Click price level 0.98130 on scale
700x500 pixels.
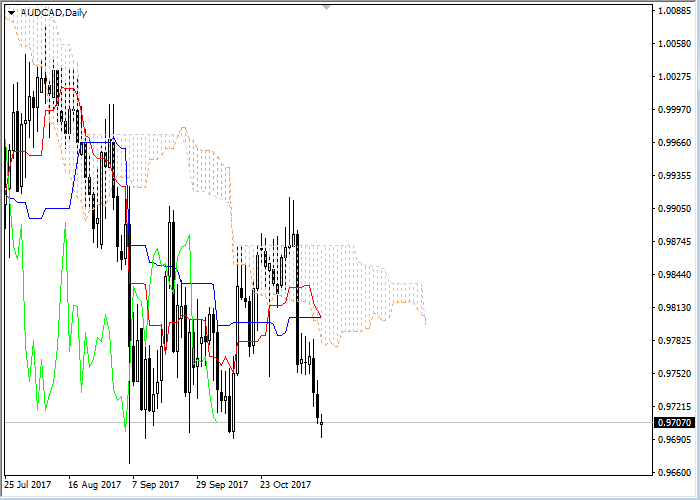coord(675,308)
